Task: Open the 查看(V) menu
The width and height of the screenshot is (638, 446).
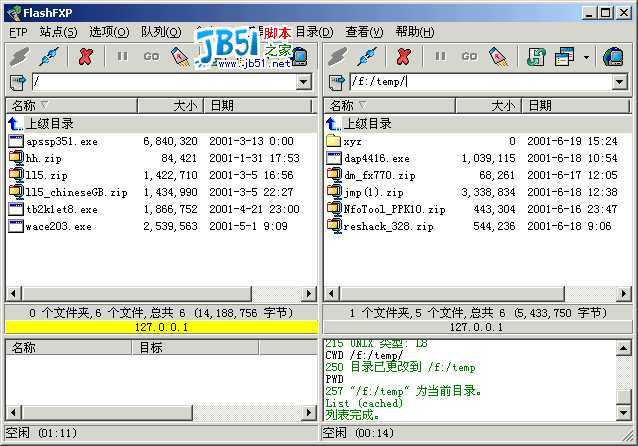Action: (x=364, y=32)
